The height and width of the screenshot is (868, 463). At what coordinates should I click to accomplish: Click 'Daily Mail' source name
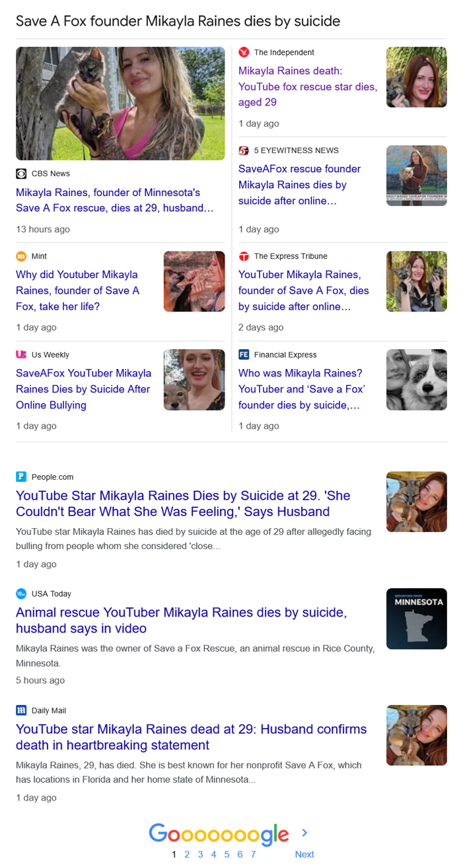pyautogui.click(x=49, y=710)
